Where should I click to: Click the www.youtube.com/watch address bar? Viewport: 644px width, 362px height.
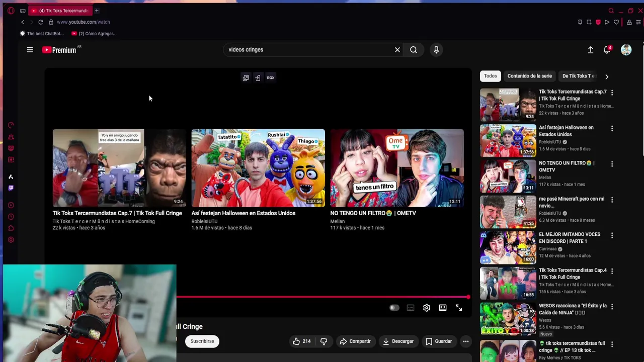[x=83, y=22]
